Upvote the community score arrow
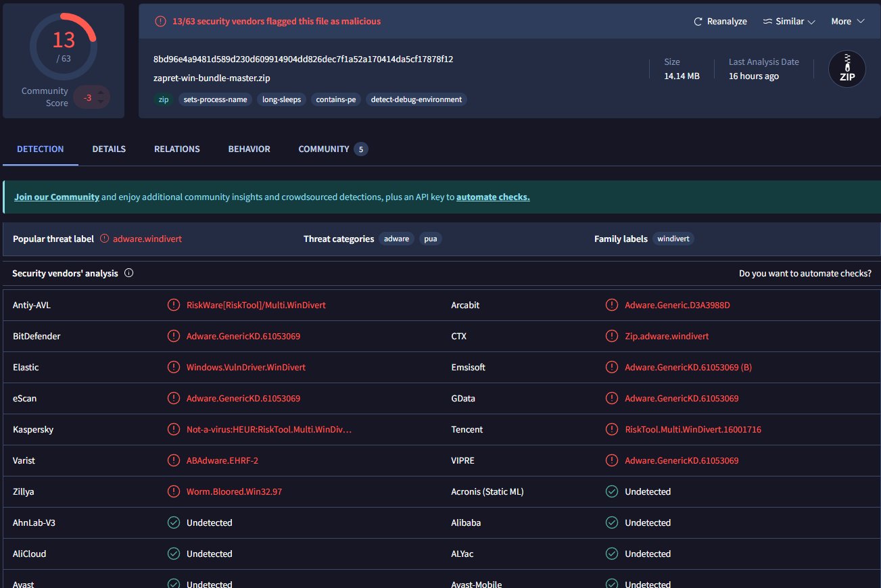Screen dimensions: 881x588 [101, 93]
